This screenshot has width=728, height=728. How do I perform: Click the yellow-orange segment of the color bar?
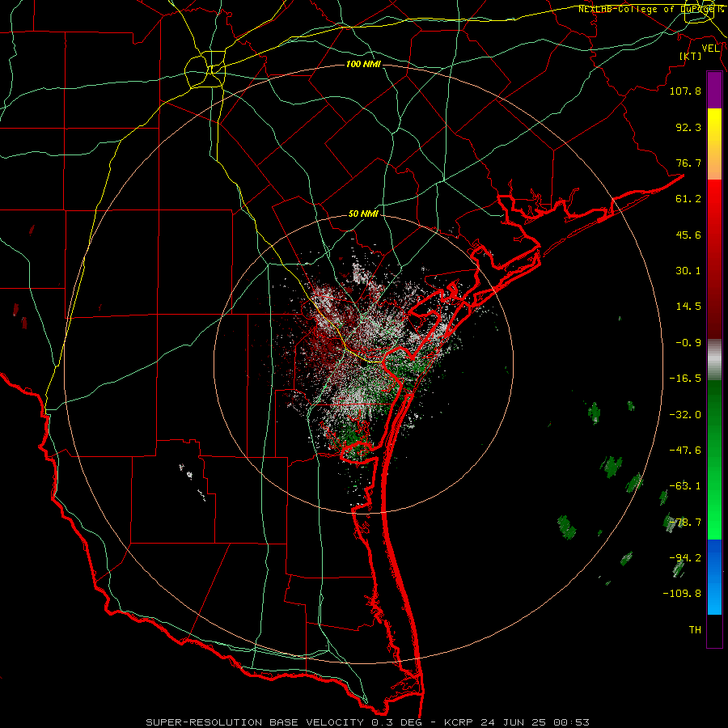pos(714,144)
